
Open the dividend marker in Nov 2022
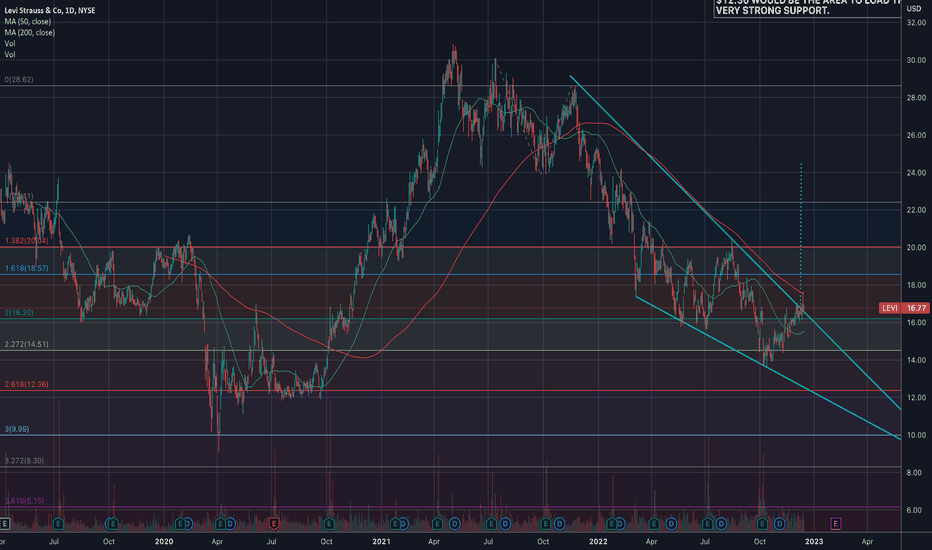779,524
